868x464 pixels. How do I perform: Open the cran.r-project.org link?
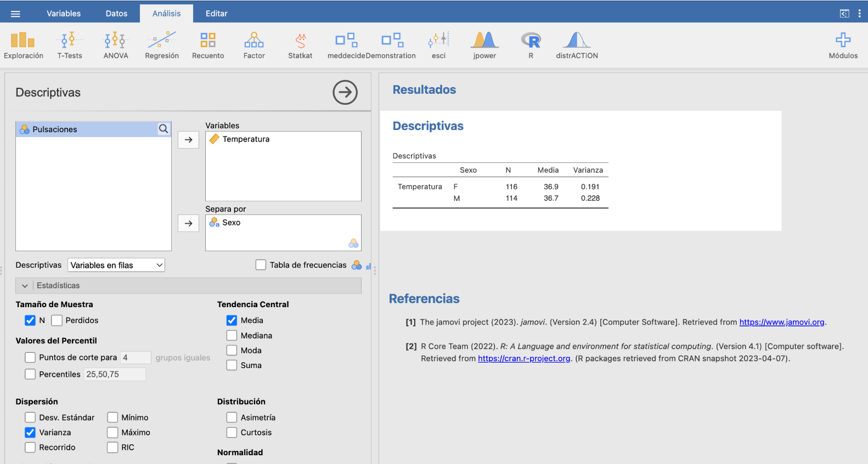[x=524, y=359]
